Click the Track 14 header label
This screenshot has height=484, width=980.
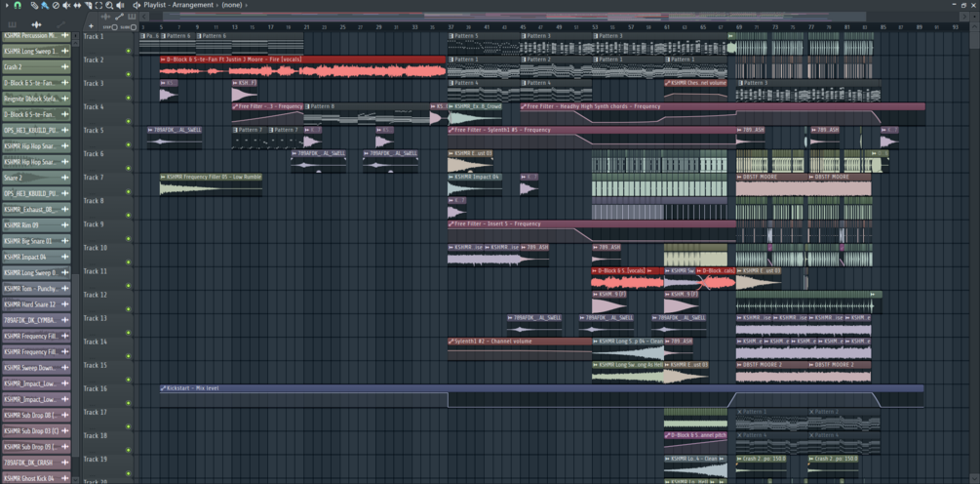click(96, 342)
